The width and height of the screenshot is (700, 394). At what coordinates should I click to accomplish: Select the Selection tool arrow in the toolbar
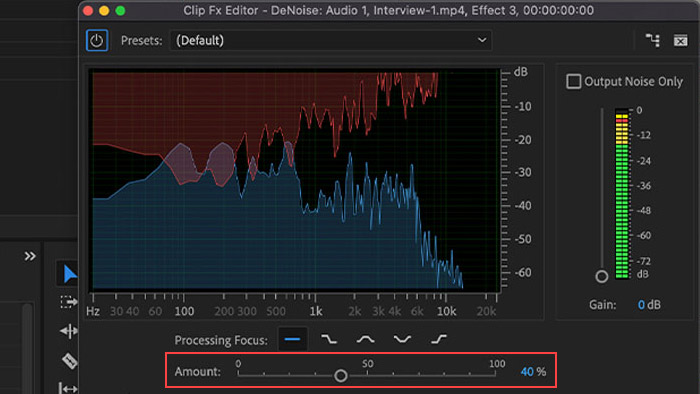70,274
